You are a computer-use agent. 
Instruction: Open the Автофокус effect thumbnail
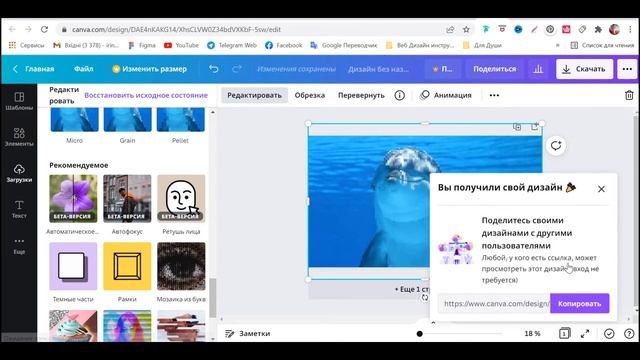[x=127, y=199]
